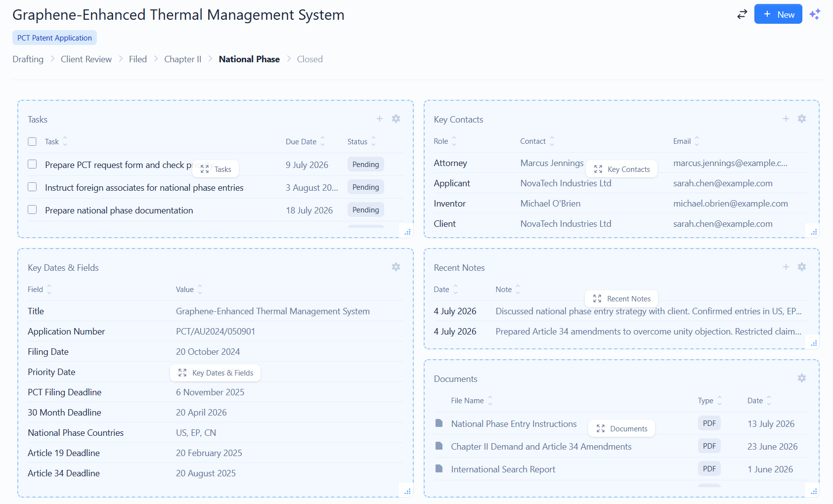Click the International Search Report file icon
The height and width of the screenshot is (504, 833).
click(x=439, y=468)
